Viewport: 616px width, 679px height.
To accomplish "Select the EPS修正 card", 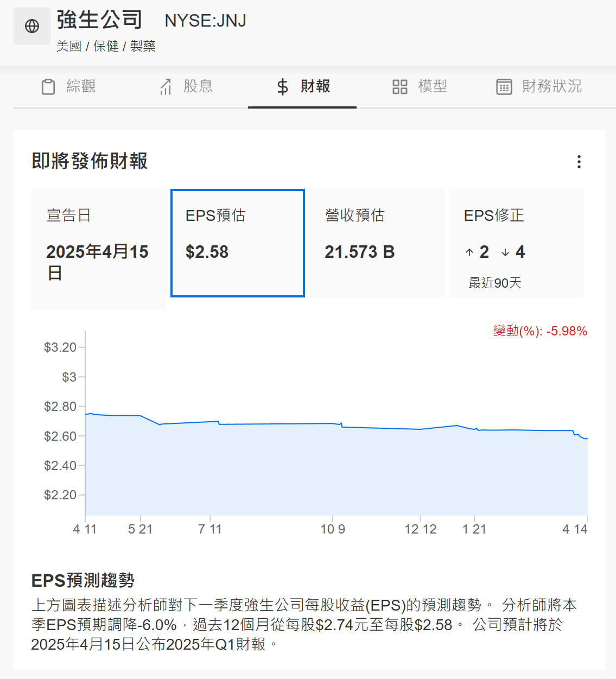I will 516,243.
